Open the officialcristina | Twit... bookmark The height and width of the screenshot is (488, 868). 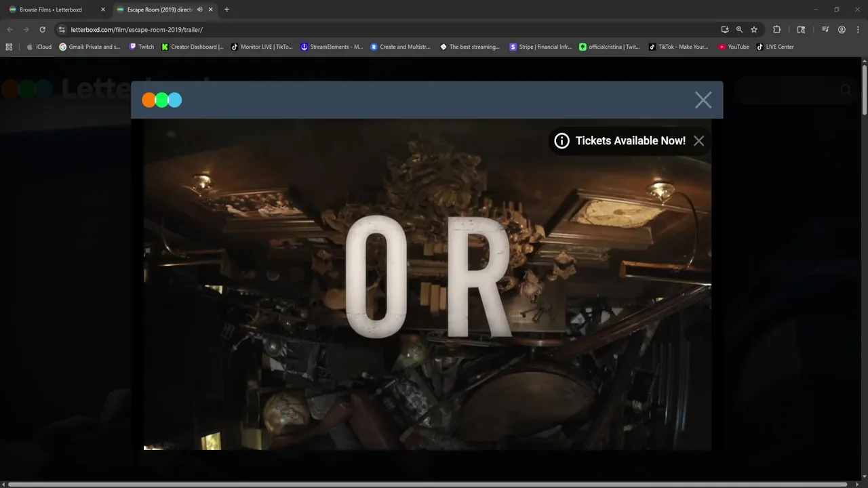pos(610,47)
